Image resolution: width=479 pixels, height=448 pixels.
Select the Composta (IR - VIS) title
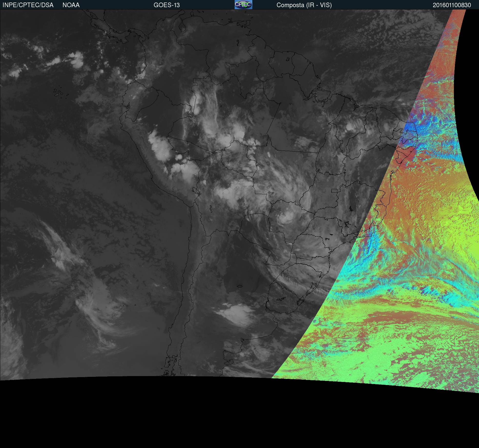(x=304, y=5)
